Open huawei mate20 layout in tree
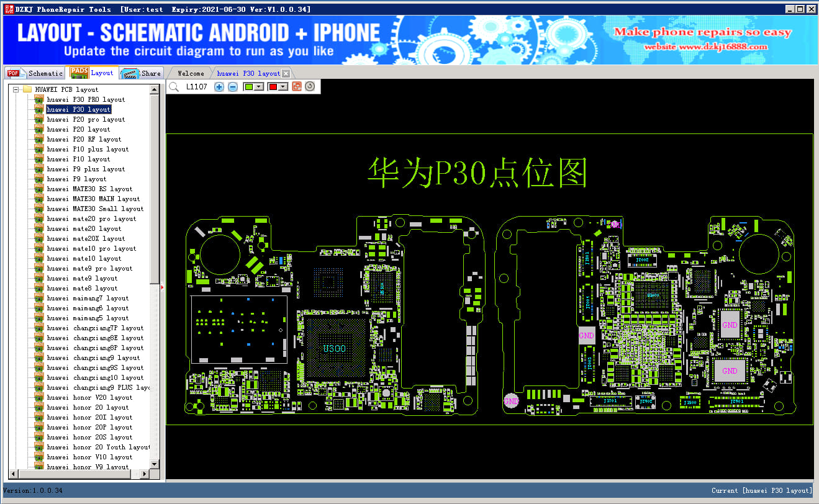Viewport: 819px width, 504px height. tap(84, 228)
